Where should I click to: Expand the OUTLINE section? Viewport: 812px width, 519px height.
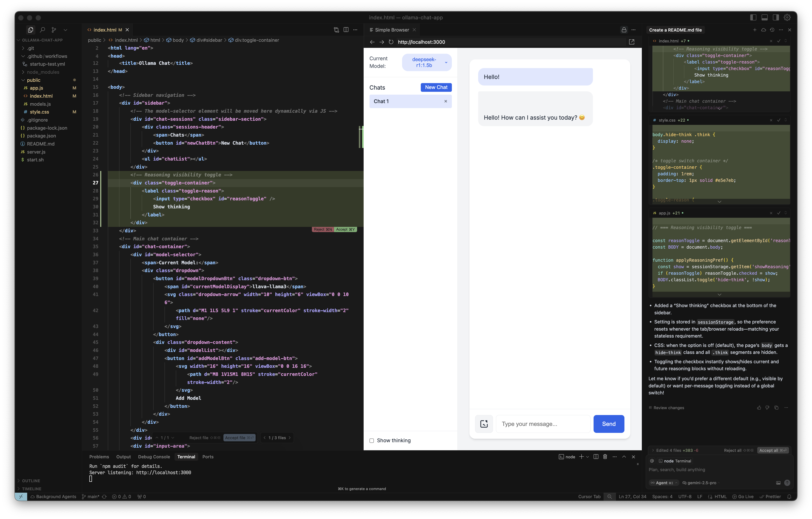(x=31, y=480)
